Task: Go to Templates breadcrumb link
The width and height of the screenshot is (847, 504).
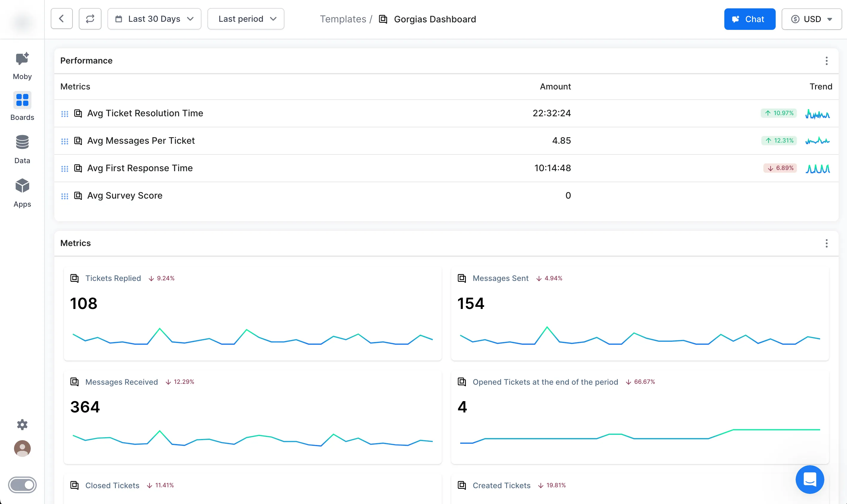Action: click(x=343, y=19)
